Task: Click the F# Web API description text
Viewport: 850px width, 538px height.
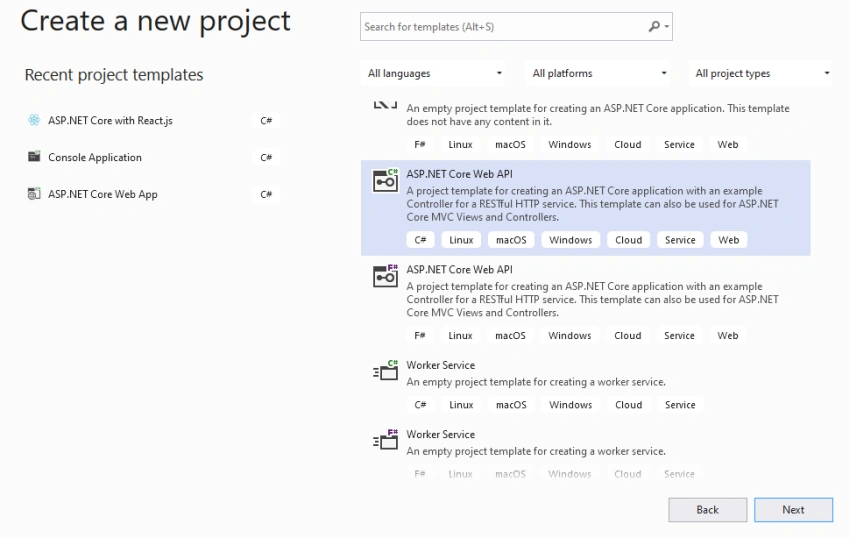Action: click(593, 299)
